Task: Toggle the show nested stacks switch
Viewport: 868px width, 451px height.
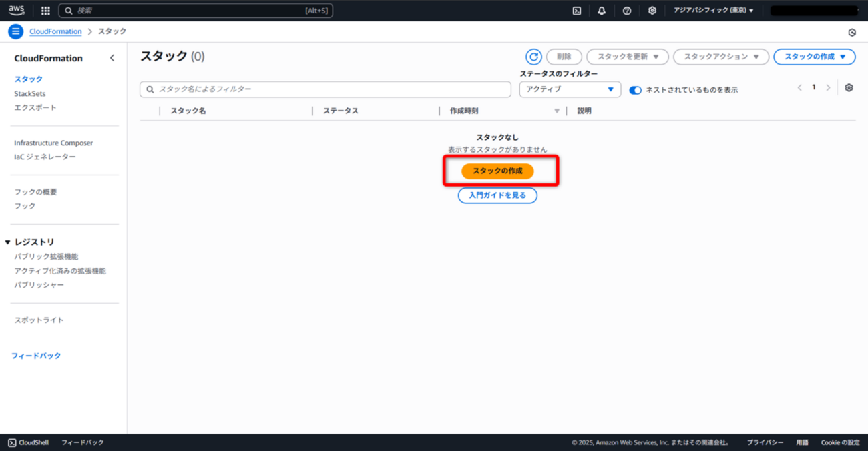Action: (635, 90)
